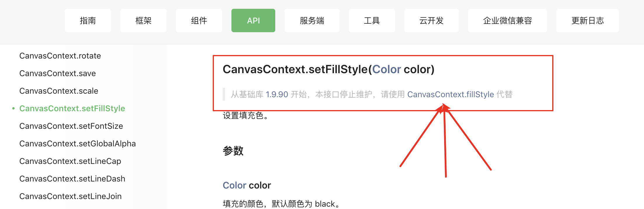Screen dimensions: 644x209
Task: Select the green API tab
Action: [253, 20]
